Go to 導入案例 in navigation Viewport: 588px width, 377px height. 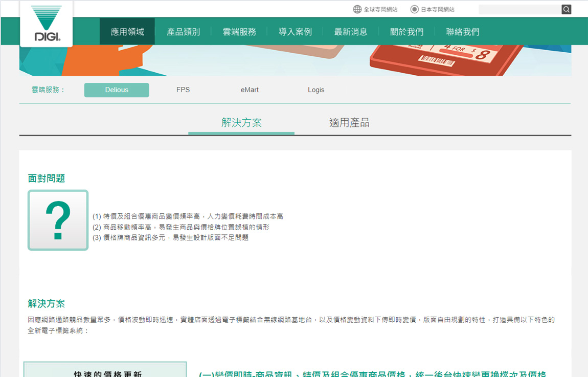[295, 32]
